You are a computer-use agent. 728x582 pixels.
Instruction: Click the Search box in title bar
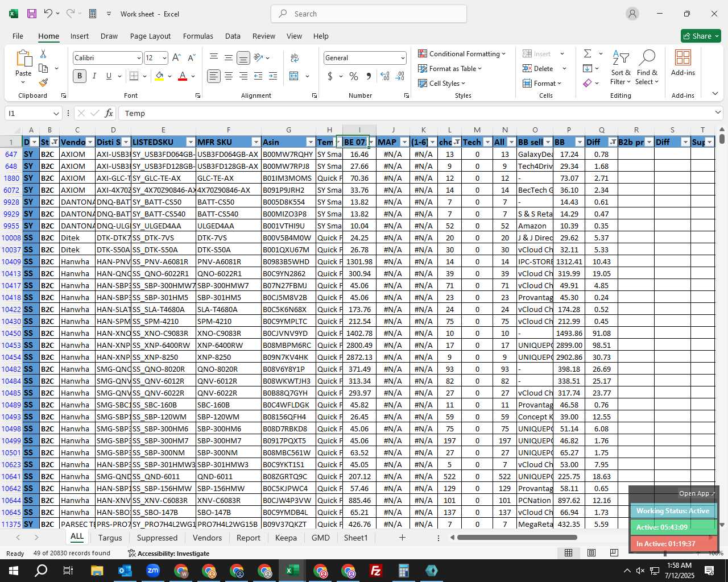[x=369, y=14]
